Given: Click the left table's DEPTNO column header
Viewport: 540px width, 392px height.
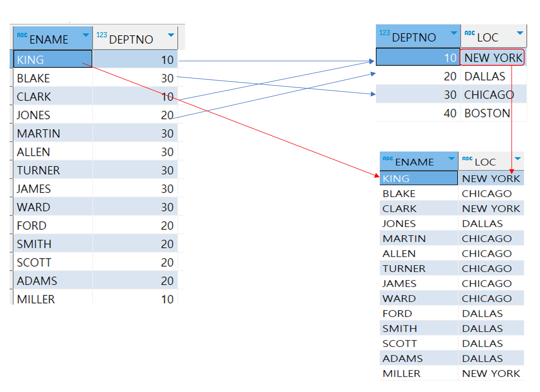Looking at the screenshot, I should (x=131, y=39).
